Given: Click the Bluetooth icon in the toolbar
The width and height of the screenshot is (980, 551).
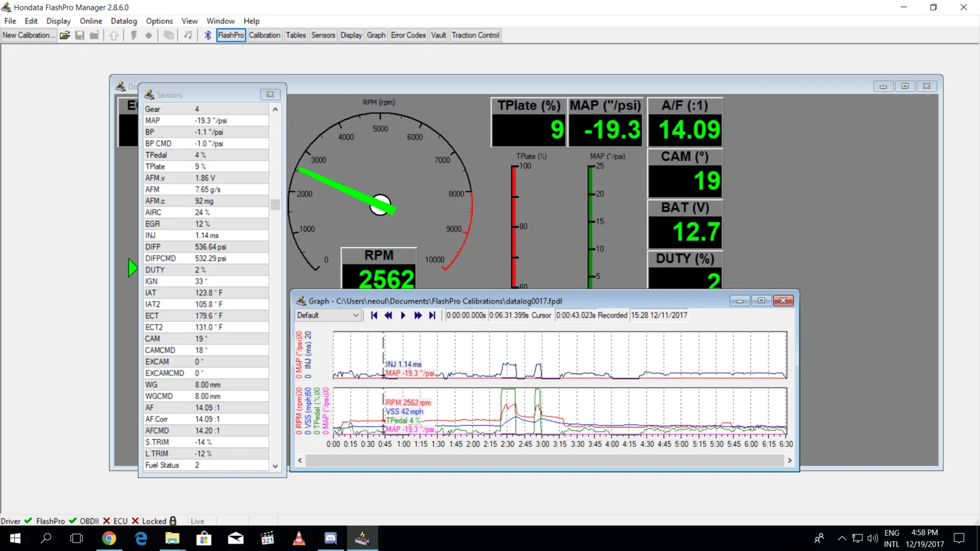Looking at the screenshot, I should pos(208,36).
